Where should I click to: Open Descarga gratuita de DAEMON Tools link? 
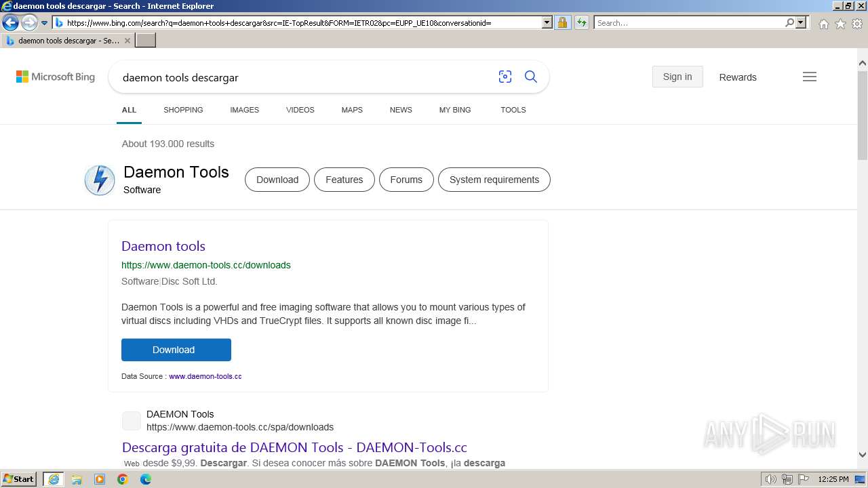(x=294, y=447)
